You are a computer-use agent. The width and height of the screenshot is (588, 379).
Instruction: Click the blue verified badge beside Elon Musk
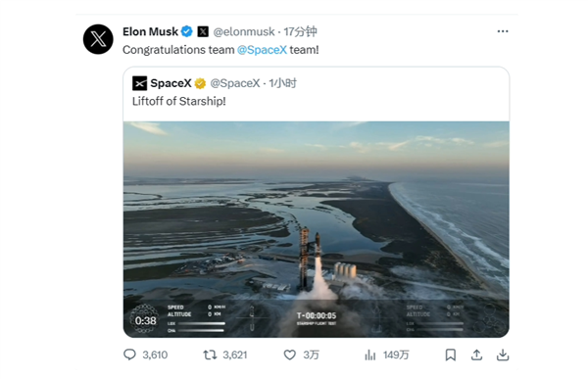(x=187, y=31)
